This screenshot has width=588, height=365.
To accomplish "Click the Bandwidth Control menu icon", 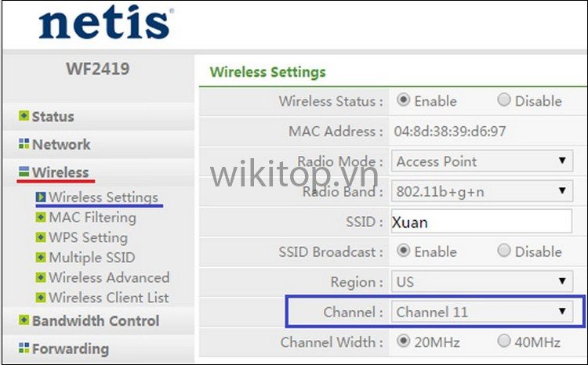I will (x=24, y=321).
